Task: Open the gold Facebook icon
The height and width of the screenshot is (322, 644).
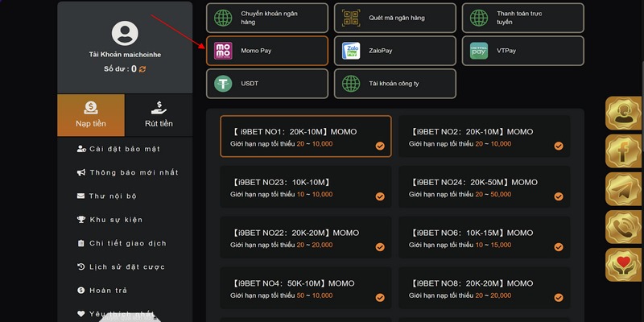Action: point(624,151)
